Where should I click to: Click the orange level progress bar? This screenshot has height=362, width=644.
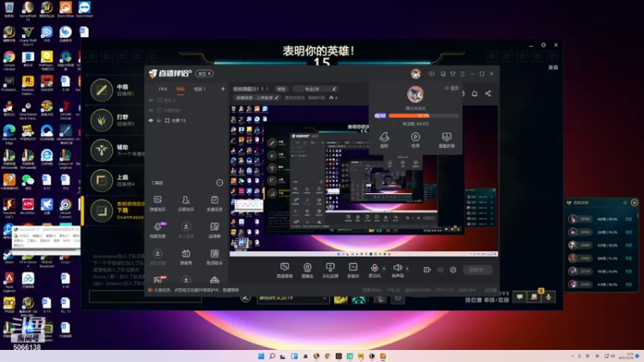[x=423, y=116]
